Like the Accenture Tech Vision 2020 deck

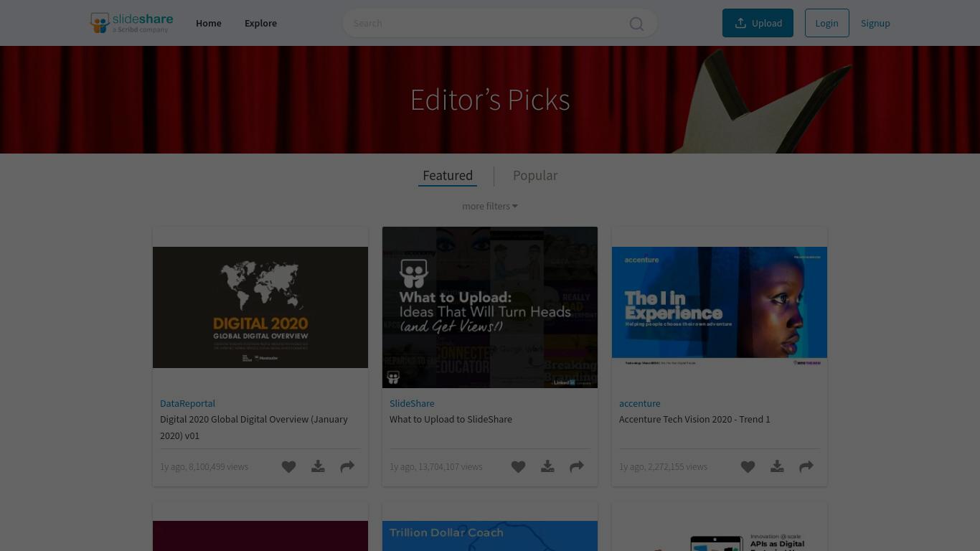pyautogui.click(x=748, y=467)
